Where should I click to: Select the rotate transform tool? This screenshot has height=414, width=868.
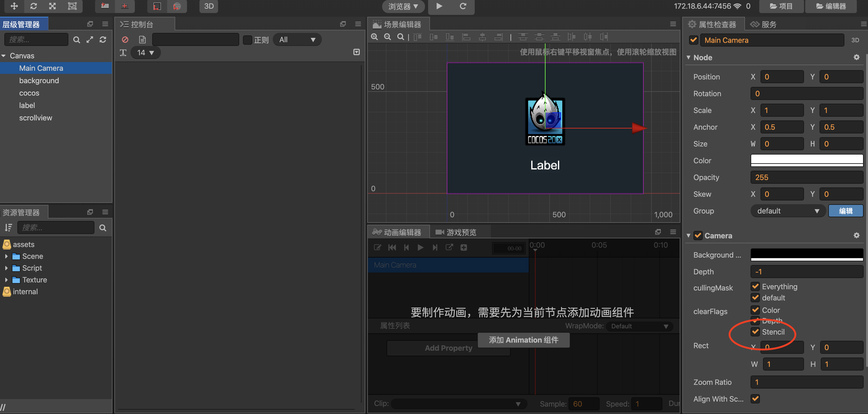pos(33,6)
